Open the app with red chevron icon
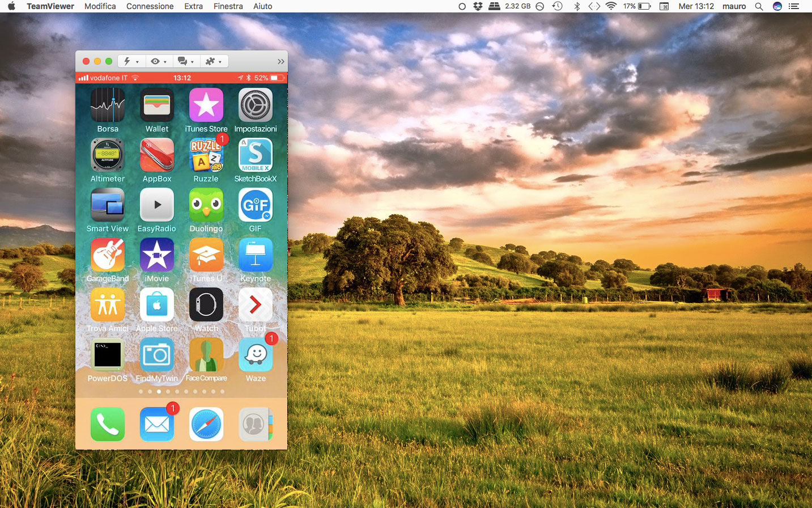Viewport: 812px width, 508px height. pos(256,305)
